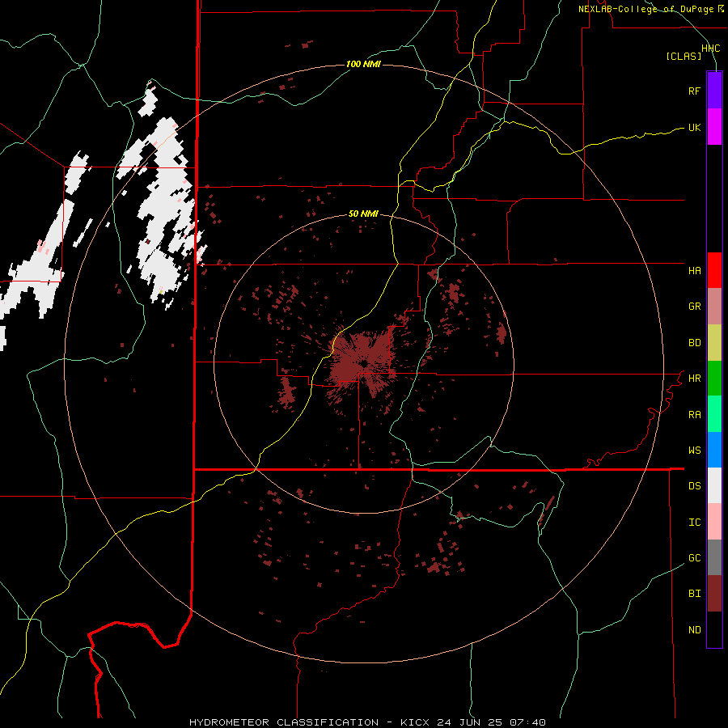Image resolution: width=728 pixels, height=728 pixels.
Task: Click the HA legend label
Action: [x=694, y=270]
